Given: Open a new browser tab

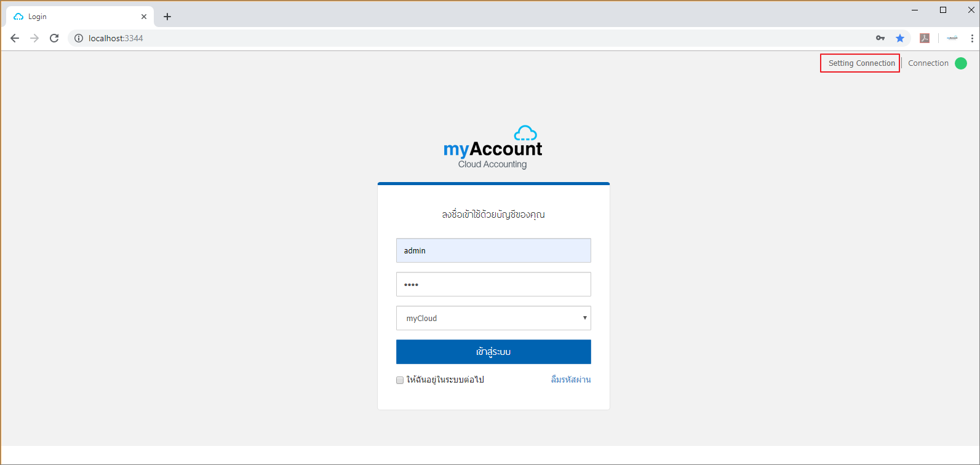Looking at the screenshot, I should [167, 17].
